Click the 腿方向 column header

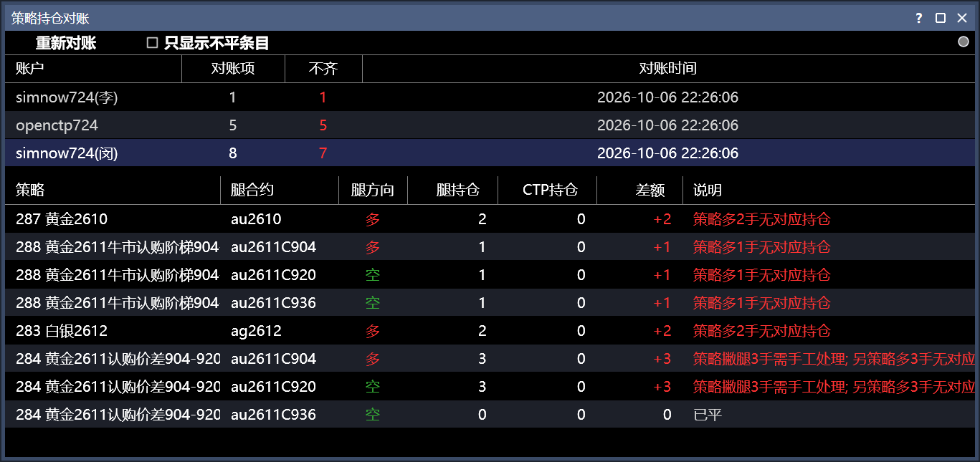point(373,191)
